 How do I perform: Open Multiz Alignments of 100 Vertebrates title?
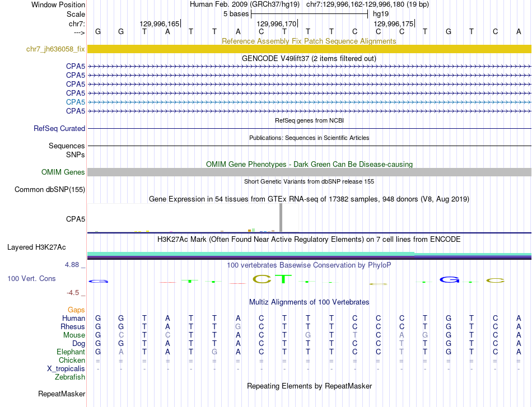point(309,302)
